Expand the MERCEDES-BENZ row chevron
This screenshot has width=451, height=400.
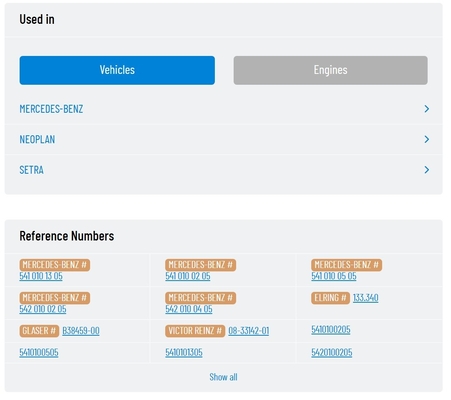coord(427,109)
